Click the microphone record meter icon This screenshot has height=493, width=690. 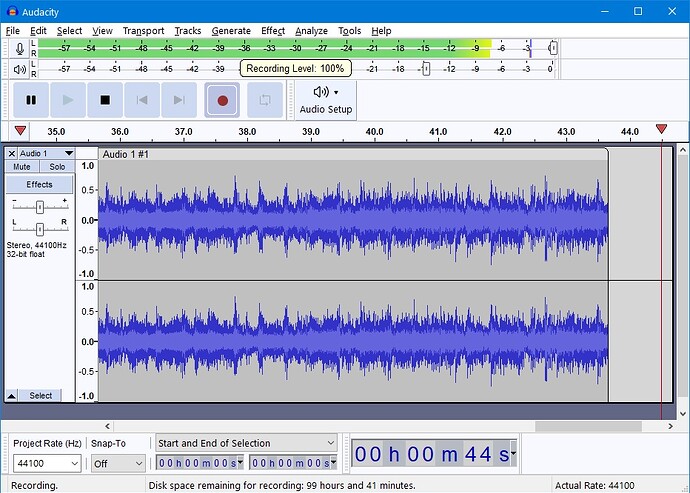tap(19, 48)
